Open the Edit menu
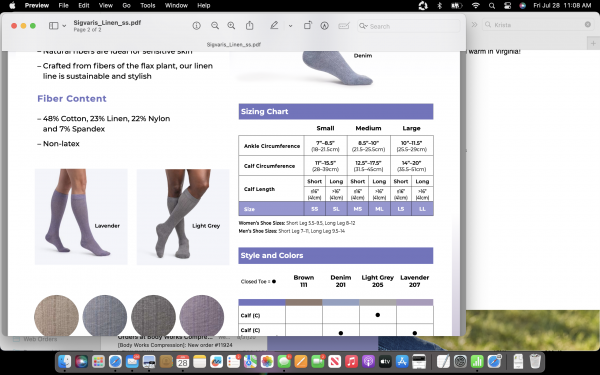Screen dimensions: 600x375 point(83,5)
